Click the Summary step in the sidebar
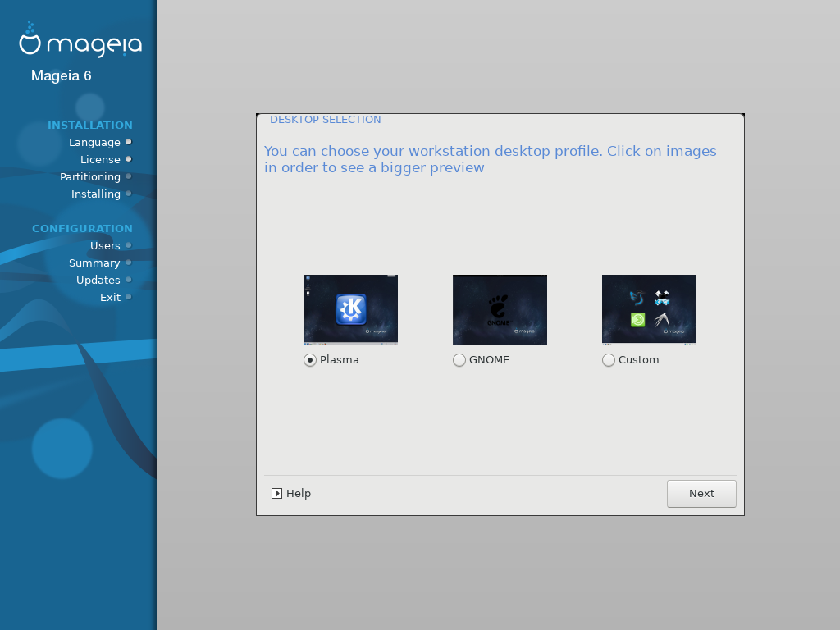 94,263
